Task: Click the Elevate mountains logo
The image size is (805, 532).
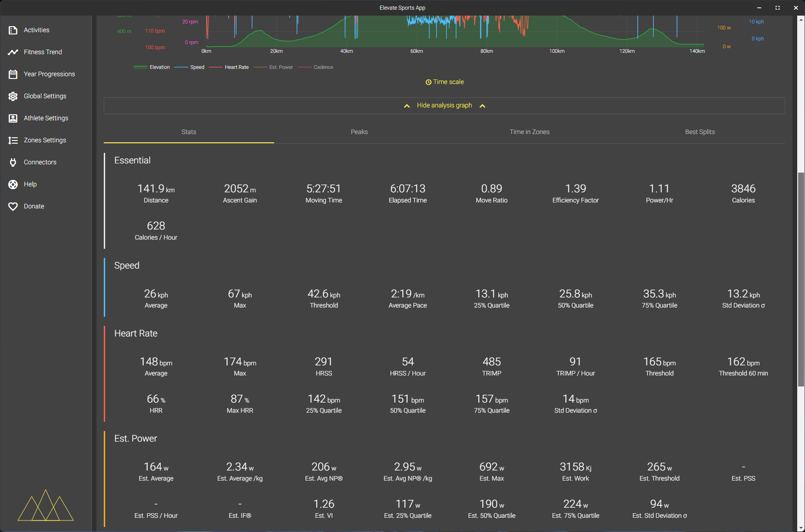Action: pyautogui.click(x=45, y=506)
